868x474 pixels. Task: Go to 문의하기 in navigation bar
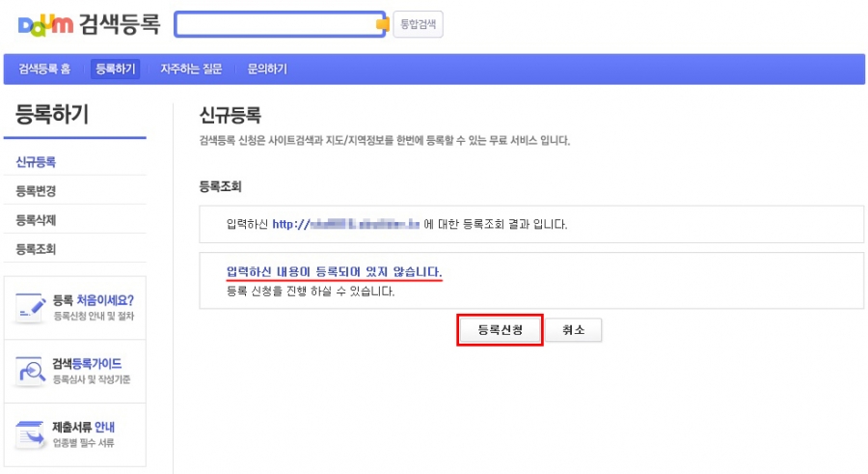pyautogui.click(x=267, y=69)
